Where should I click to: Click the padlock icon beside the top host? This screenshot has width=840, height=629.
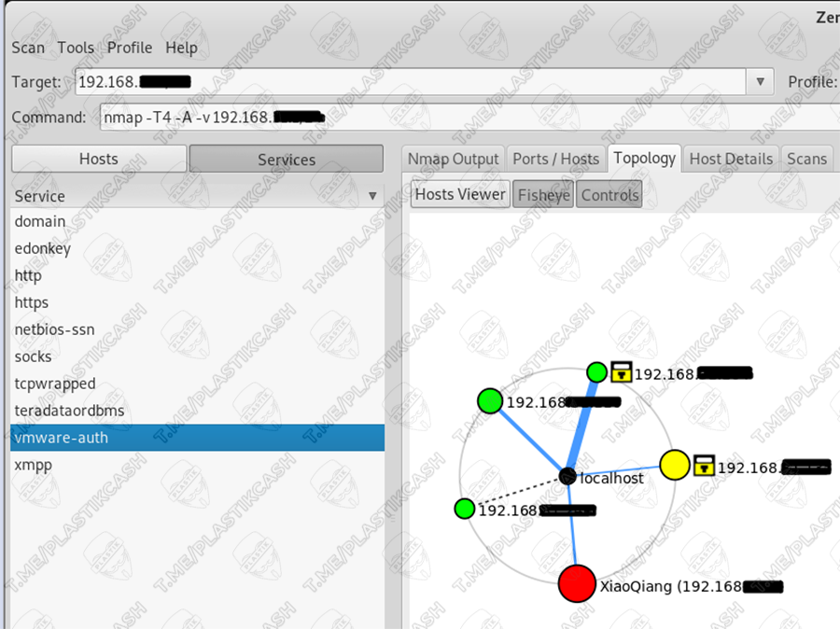point(622,372)
